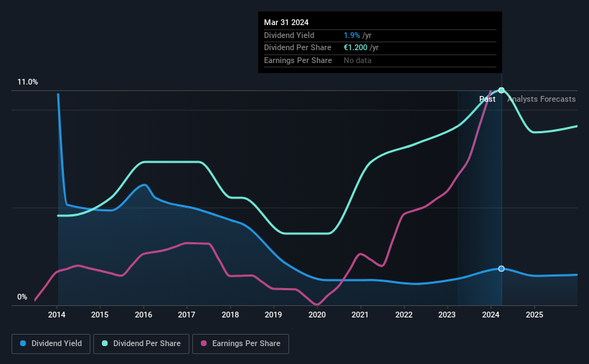
Task: Toggle the Dividend Yield legend button
Action: tap(51, 344)
